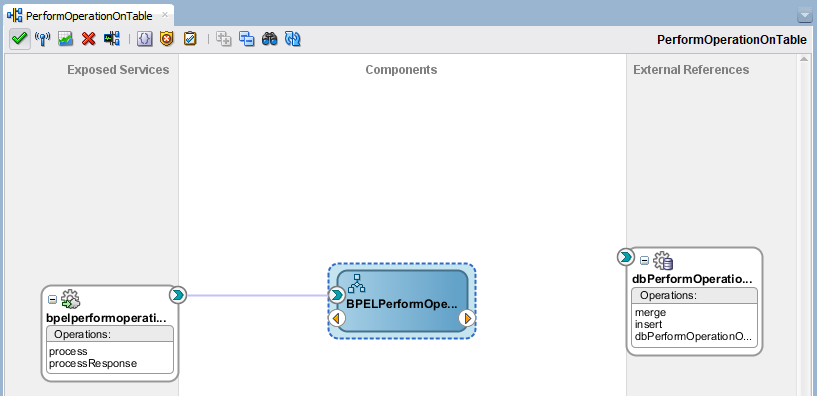Click the BPEL component left orange arrow

[337, 317]
